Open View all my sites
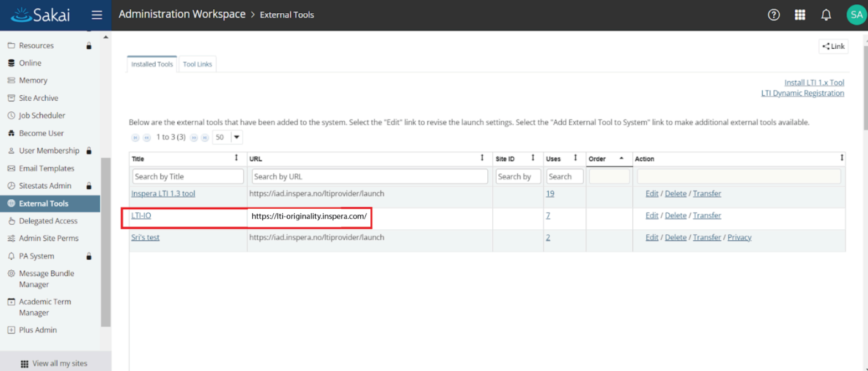The image size is (868, 371). [x=54, y=364]
